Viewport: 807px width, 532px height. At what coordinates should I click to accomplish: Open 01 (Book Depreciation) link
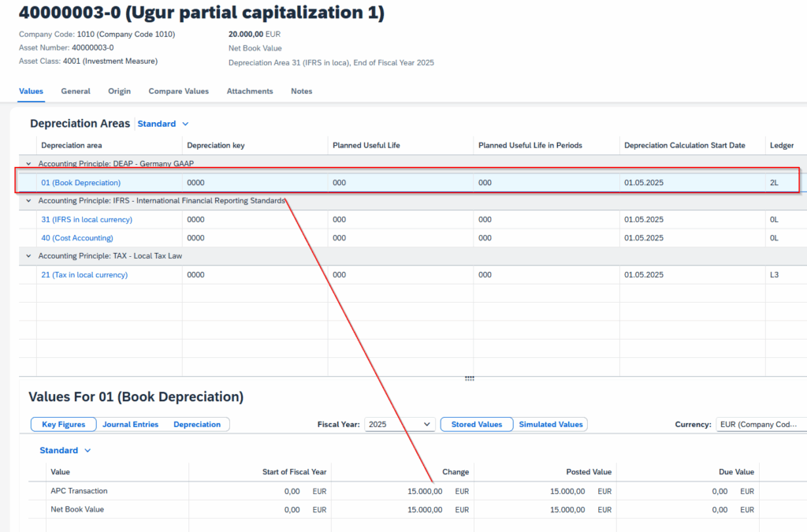click(x=80, y=183)
